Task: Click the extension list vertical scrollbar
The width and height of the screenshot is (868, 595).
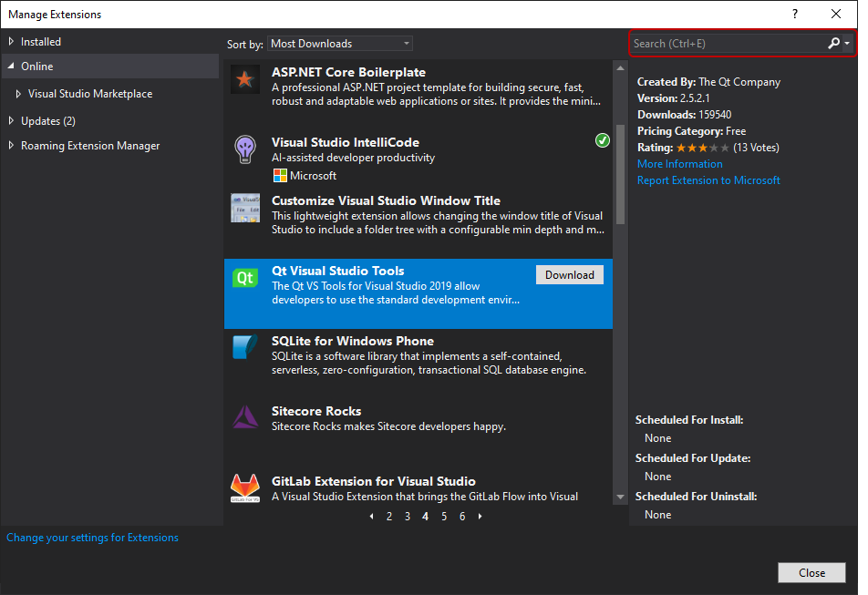Action: 621,173
